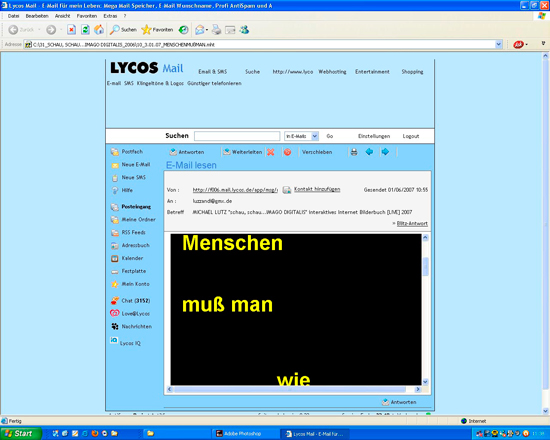This screenshot has height=440, width=550.
Task: Open the Bearbeiten menu
Action: pyautogui.click(x=37, y=16)
